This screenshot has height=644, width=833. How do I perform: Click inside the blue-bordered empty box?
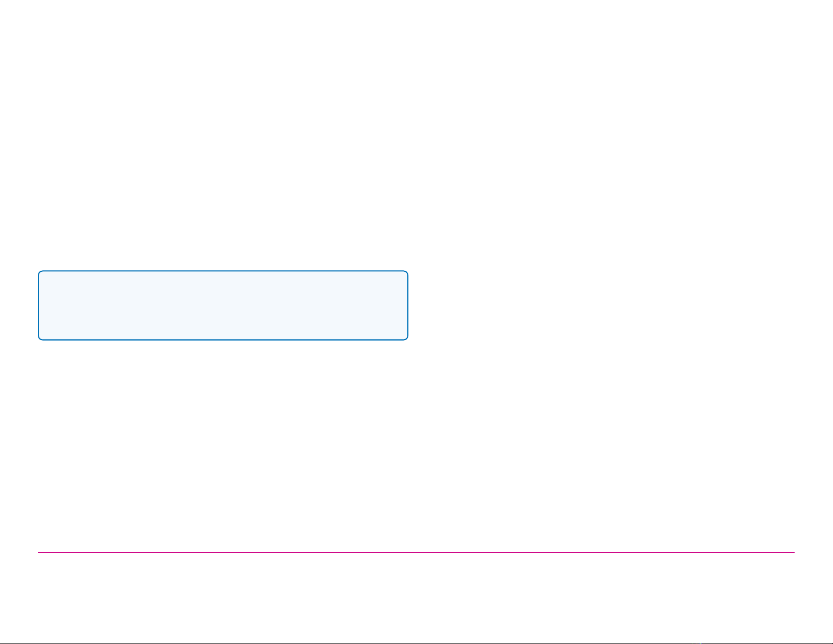[x=223, y=305]
